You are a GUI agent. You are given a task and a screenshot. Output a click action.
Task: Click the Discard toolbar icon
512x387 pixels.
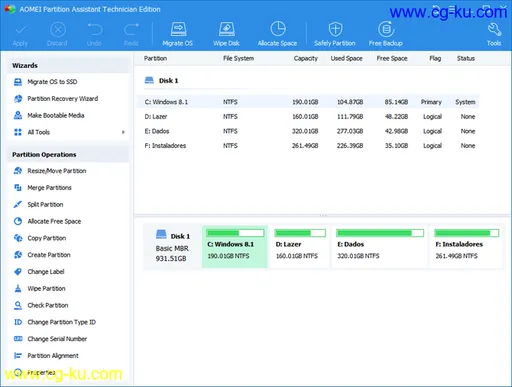point(58,30)
